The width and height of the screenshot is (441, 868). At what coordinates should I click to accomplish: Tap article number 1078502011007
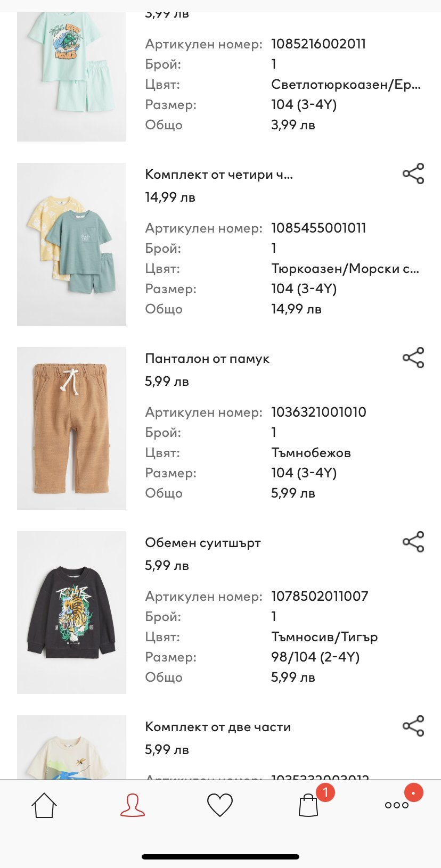click(320, 596)
